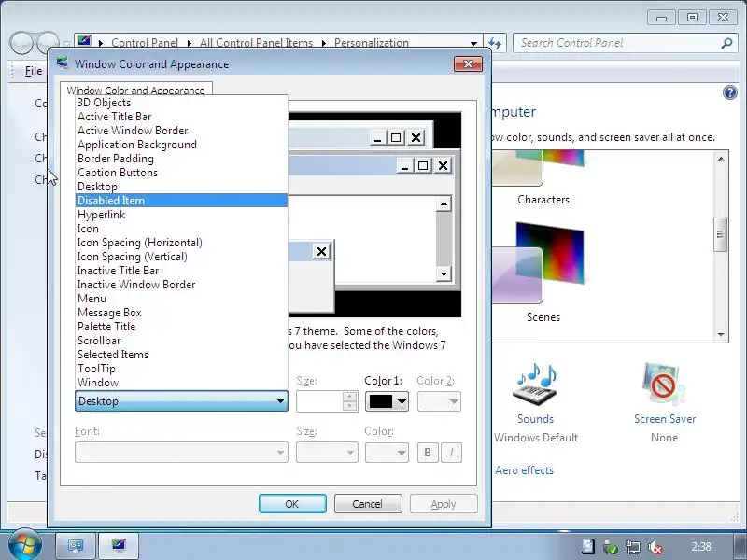Click the address bar refresh icon
The width and height of the screenshot is (747, 560).
(495, 43)
